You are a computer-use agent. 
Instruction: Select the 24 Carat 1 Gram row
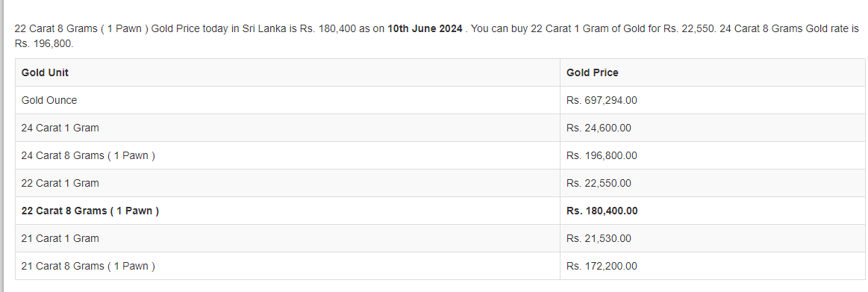440,128
